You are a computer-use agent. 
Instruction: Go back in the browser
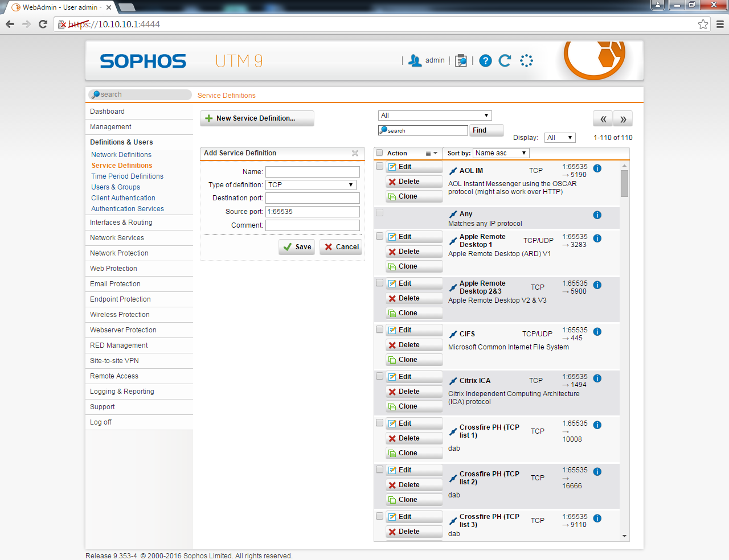[10, 24]
